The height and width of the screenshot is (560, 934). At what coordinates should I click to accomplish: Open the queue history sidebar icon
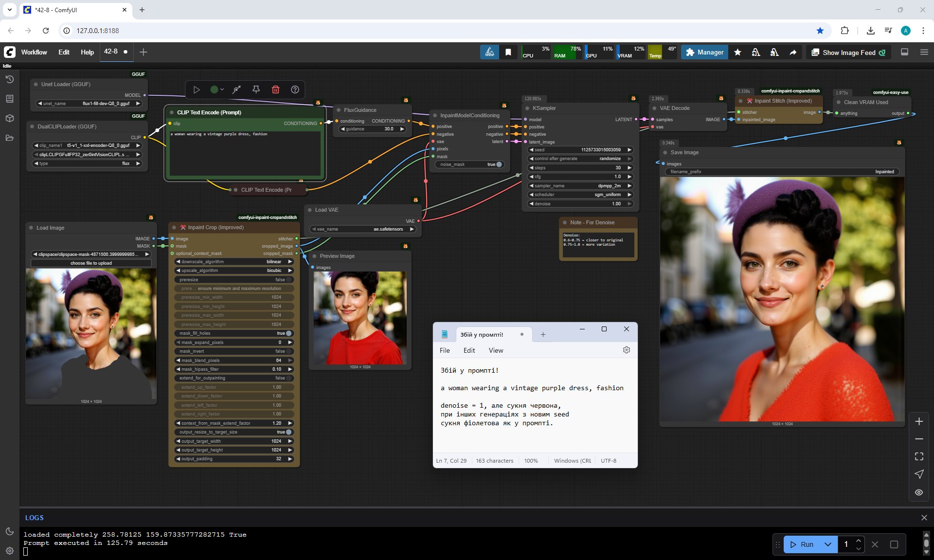(x=9, y=79)
